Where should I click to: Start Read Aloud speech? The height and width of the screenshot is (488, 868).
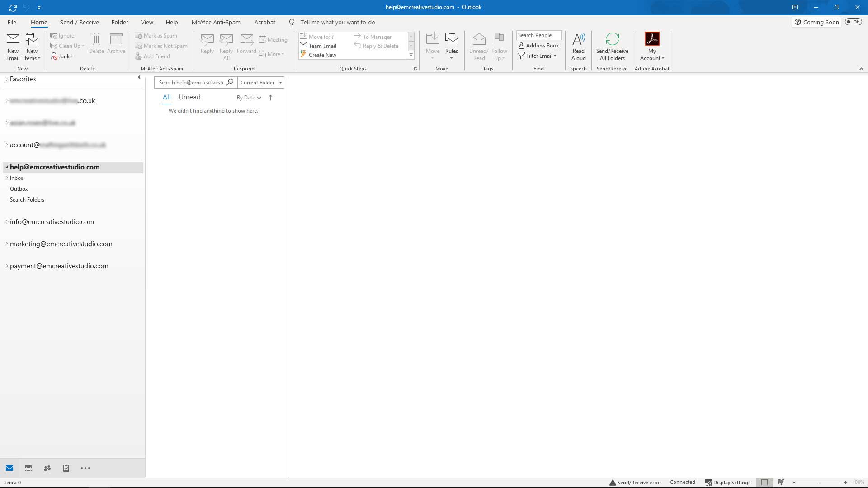click(578, 47)
